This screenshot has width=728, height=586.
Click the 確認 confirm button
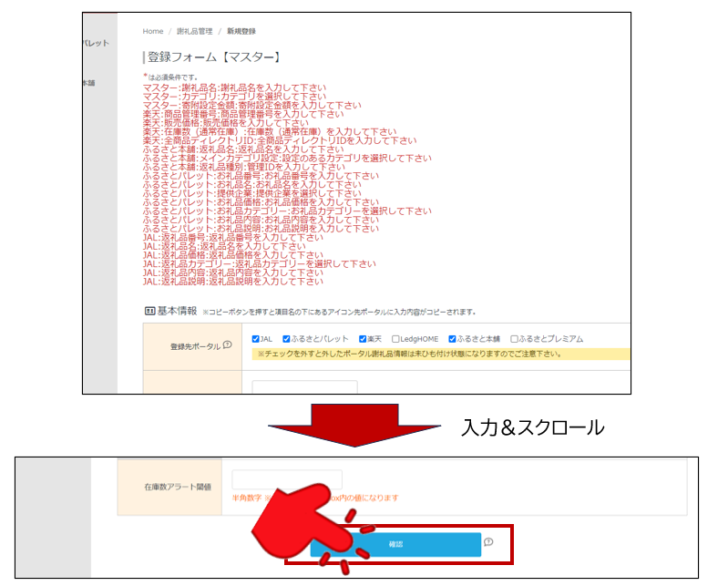coord(395,544)
